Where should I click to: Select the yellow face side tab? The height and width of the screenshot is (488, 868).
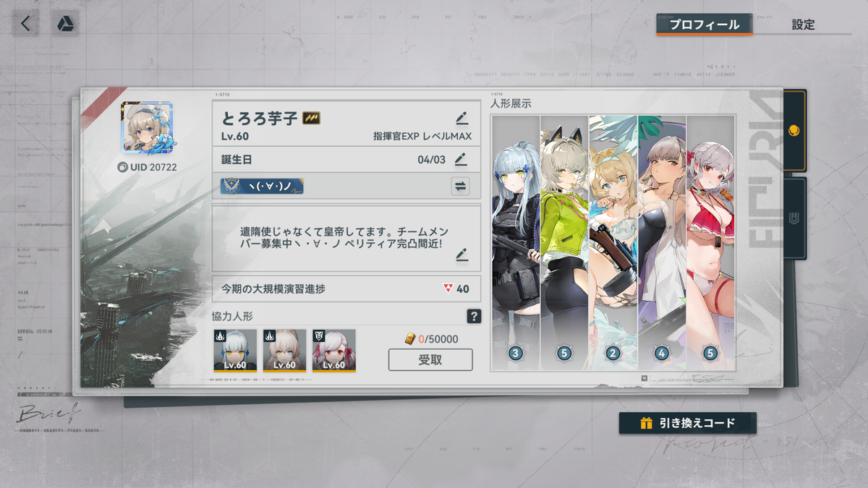coord(794,131)
